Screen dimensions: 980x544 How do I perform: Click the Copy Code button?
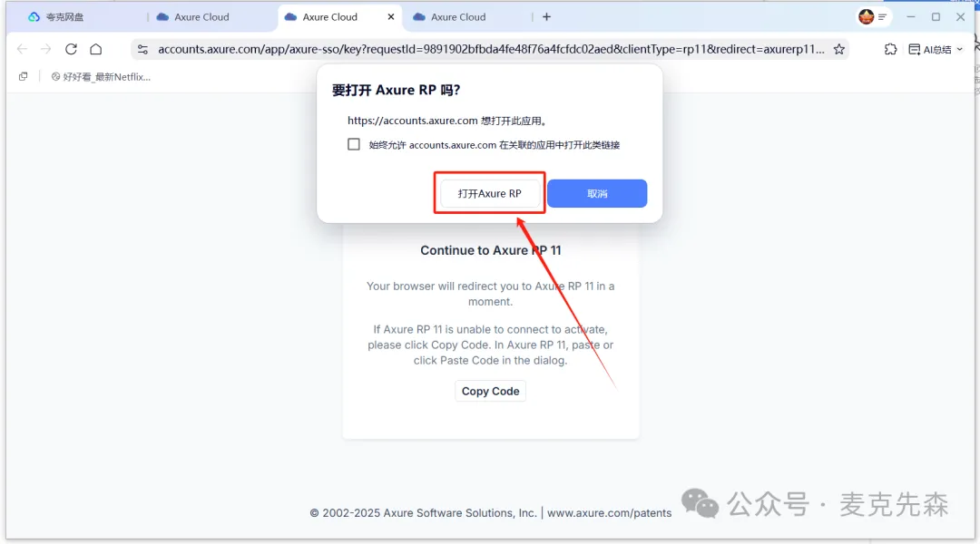click(x=490, y=391)
